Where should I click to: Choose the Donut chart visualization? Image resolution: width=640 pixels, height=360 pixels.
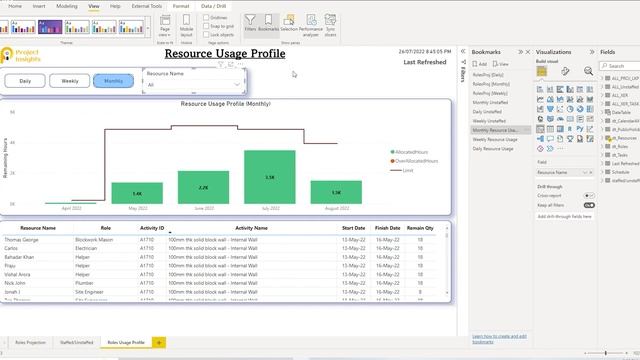point(580,109)
